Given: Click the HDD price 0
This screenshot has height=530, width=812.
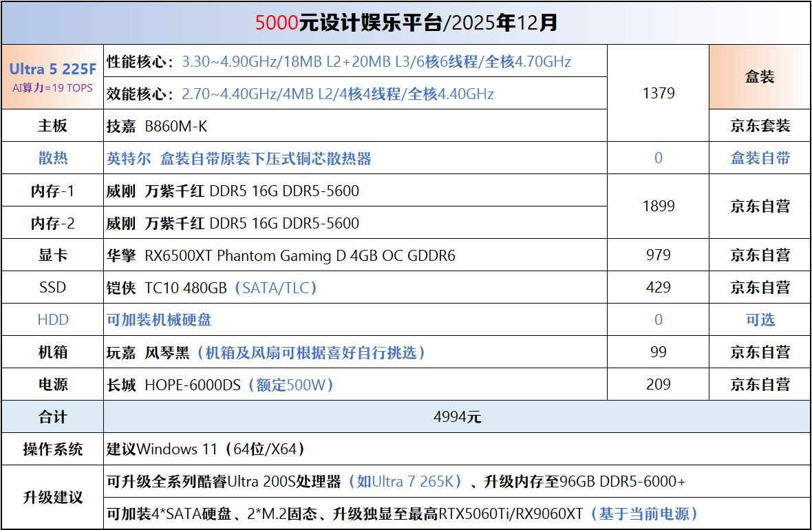Looking at the screenshot, I should tap(658, 319).
